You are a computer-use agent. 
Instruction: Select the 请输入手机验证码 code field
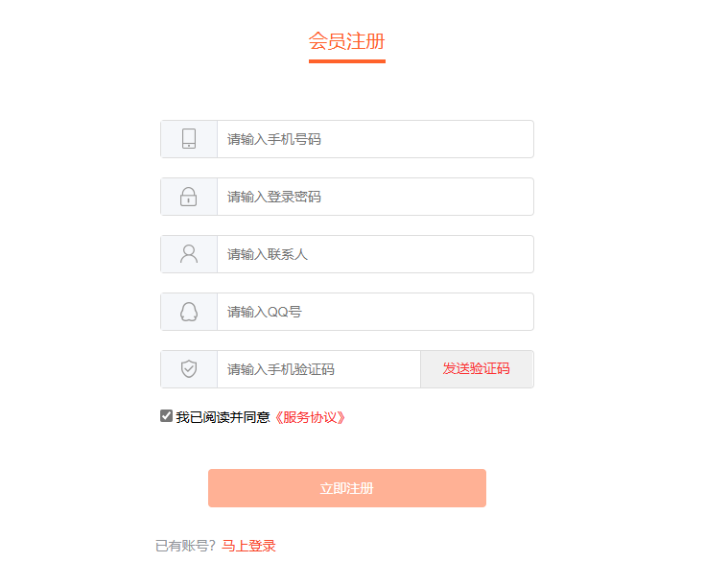point(318,369)
